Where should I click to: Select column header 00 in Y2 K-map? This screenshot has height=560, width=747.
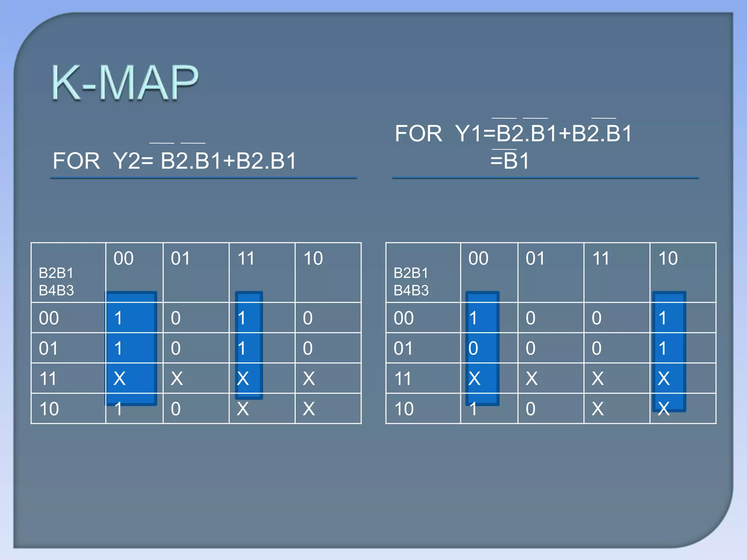click(134, 272)
